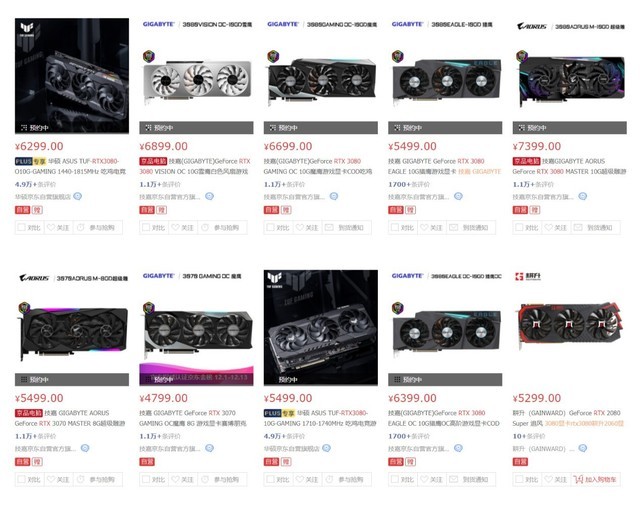
Task: Click the chat icon beside the first ASUS store name
Action: point(78,196)
